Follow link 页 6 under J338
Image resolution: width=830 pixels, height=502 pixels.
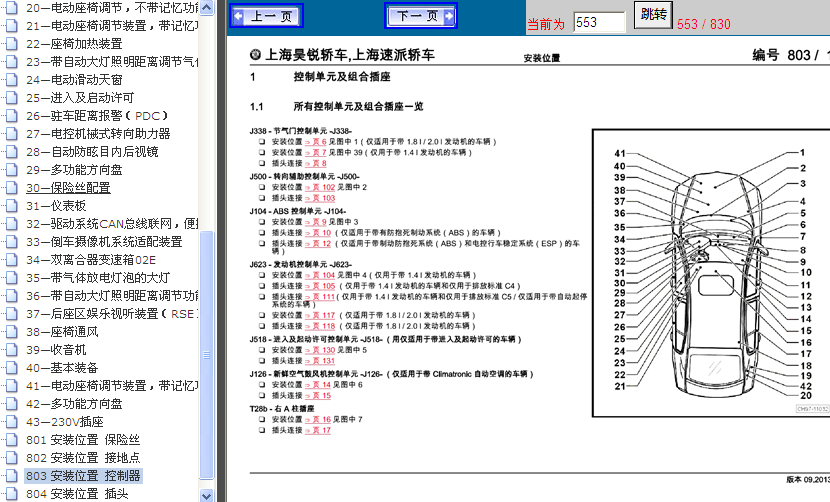[315, 142]
